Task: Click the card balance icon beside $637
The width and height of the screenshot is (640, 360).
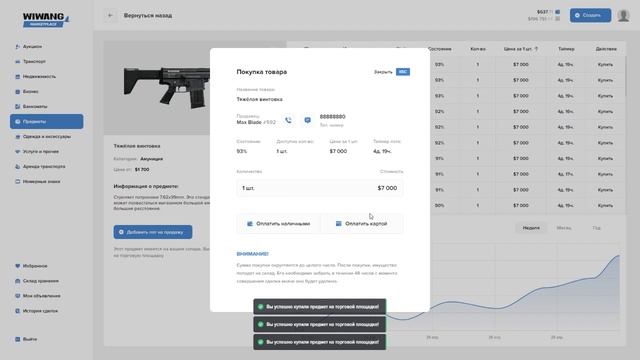Action: (x=558, y=12)
